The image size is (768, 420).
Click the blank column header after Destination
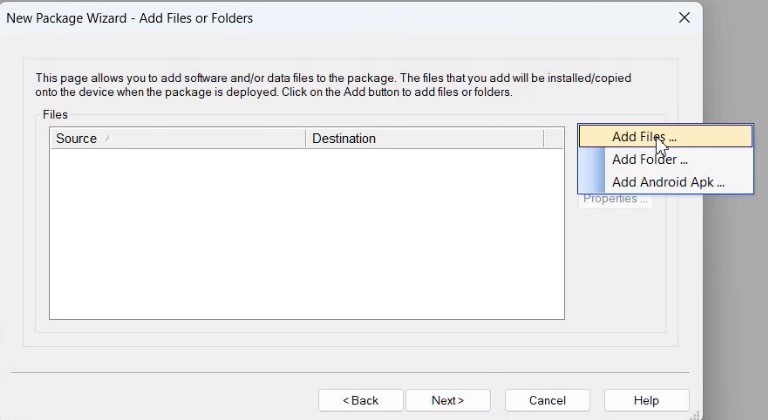pyautogui.click(x=553, y=139)
